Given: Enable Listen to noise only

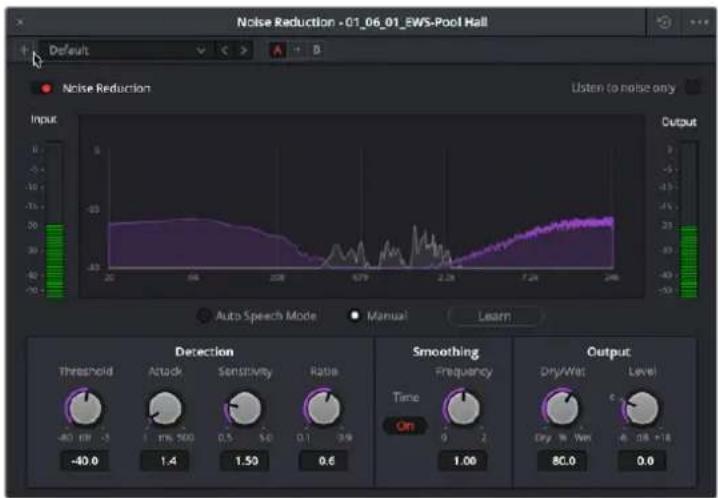Looking at the screenshot, I should pos(693,87).
